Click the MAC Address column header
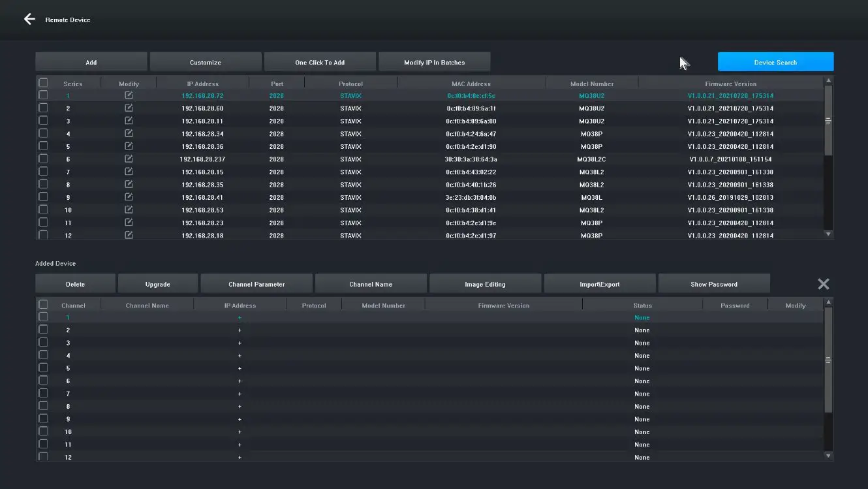868x489 pixels. coord(471,84)
